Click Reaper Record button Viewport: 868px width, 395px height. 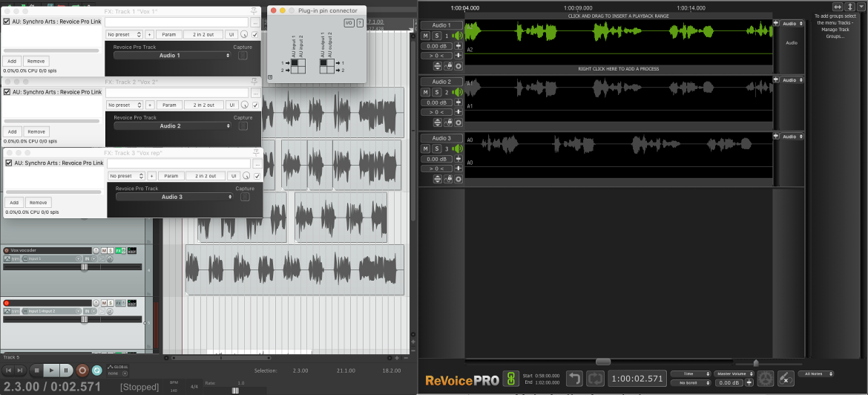pyautogui.click(x=82, y=370)
